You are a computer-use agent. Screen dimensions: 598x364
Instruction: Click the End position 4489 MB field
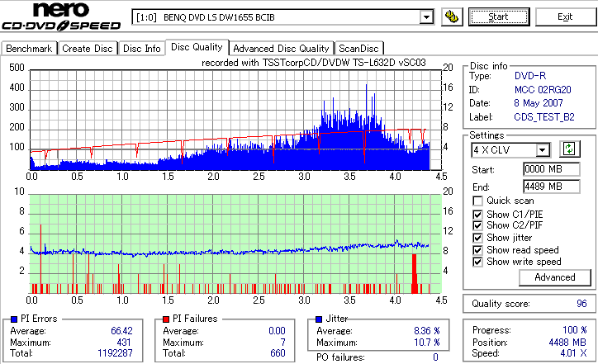[x=552, y=187]
